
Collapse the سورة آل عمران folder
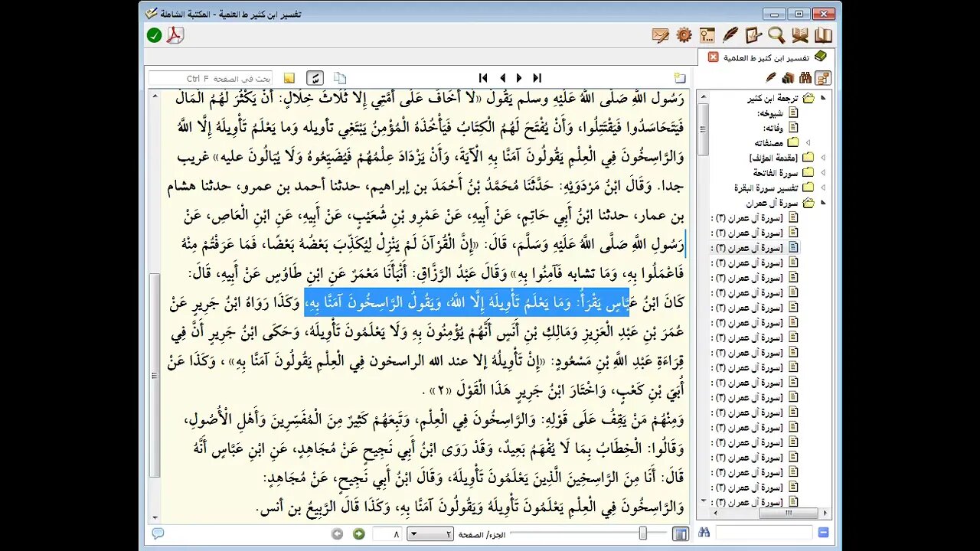[823, 203]
